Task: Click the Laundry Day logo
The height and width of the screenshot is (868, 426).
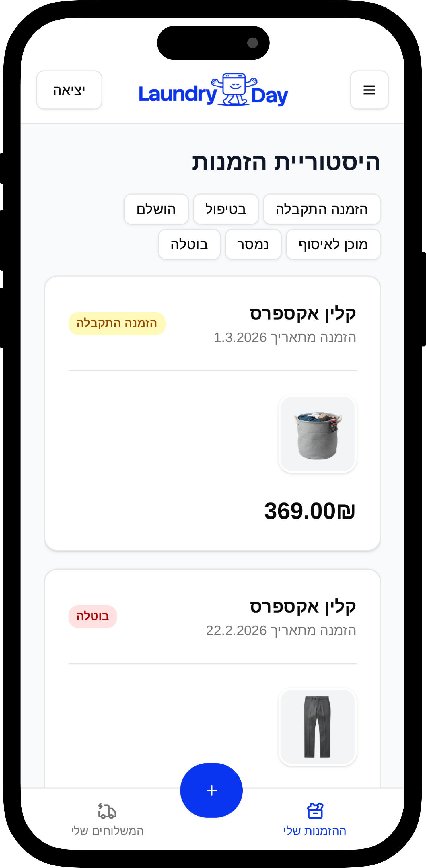Action: [x=213, y=90]
